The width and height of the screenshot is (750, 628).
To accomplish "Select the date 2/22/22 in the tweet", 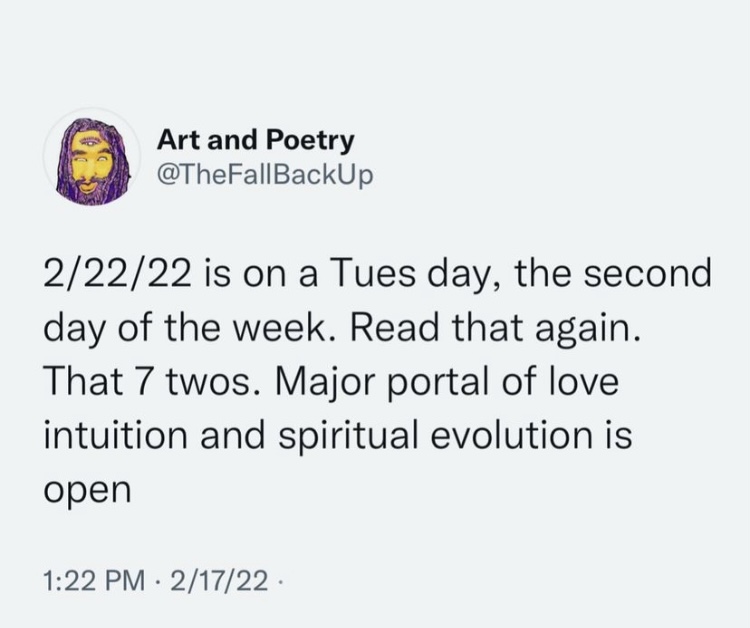I will click(116, 276).
